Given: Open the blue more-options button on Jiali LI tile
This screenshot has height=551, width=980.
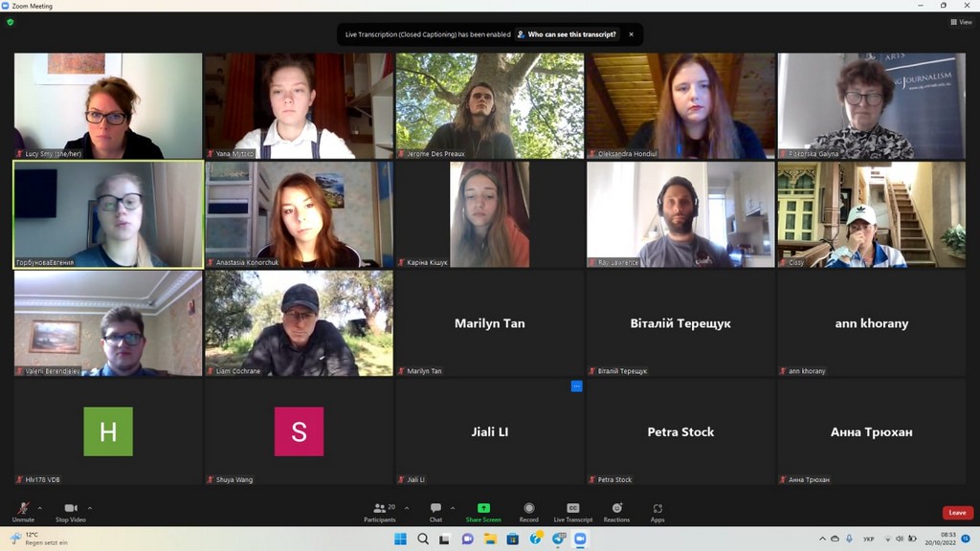Looking at the screenshot, I should click(x=576, y=386).
